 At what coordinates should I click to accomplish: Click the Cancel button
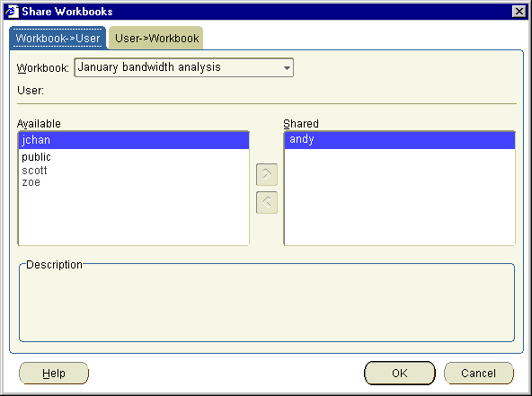(479, 374)
